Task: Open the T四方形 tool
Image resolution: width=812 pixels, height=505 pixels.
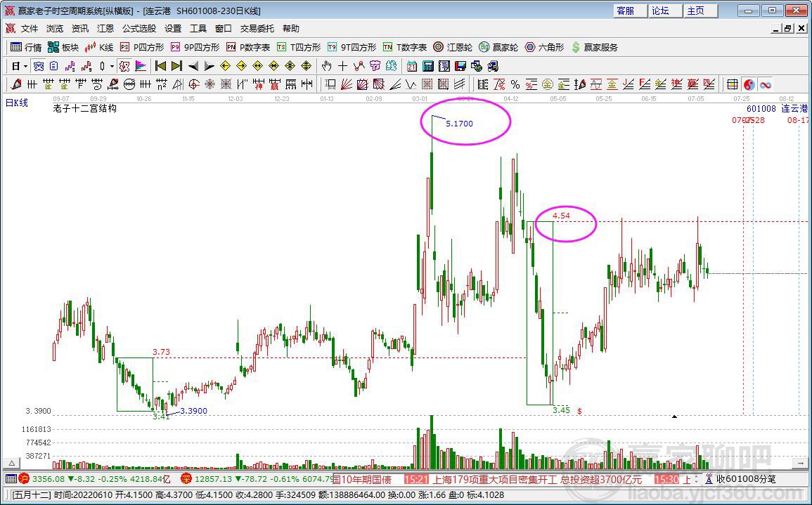Action: (x=299, y=48)
